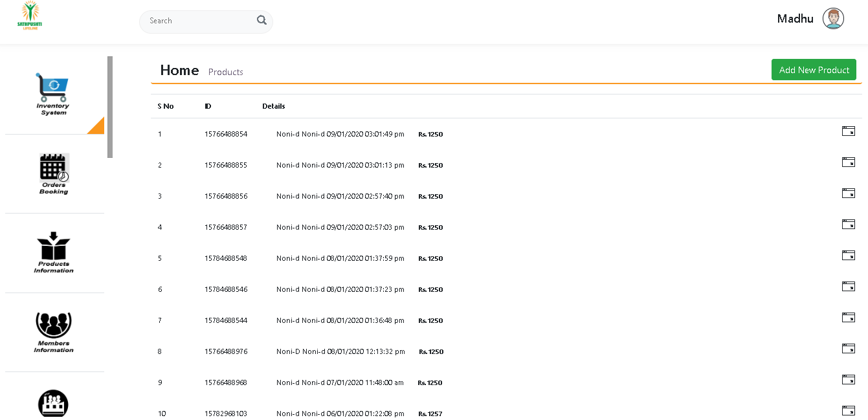The width and height of the screenshot is (868, 420).
Task: Open details window icon for row 5
Action: click(848, 256)
